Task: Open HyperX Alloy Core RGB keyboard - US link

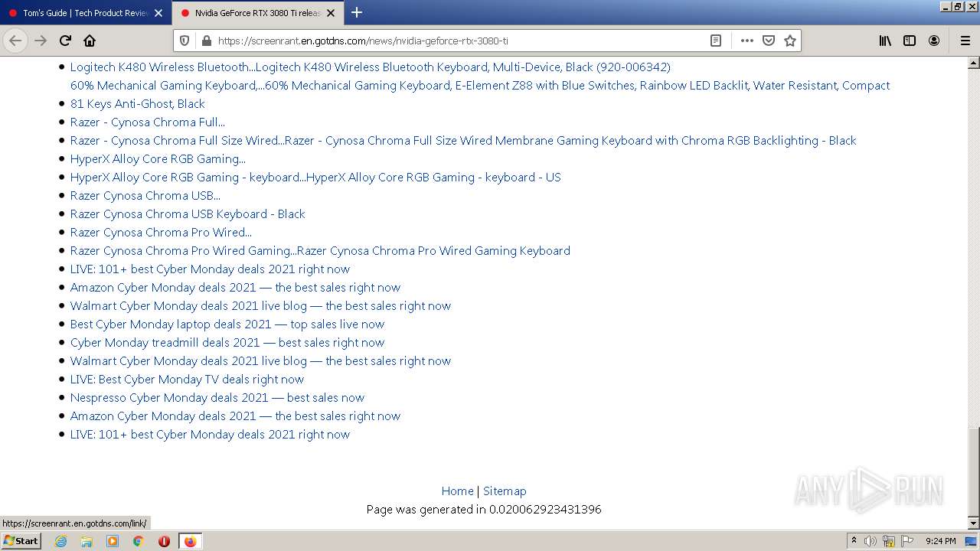Action: click(x=315, y=178)
